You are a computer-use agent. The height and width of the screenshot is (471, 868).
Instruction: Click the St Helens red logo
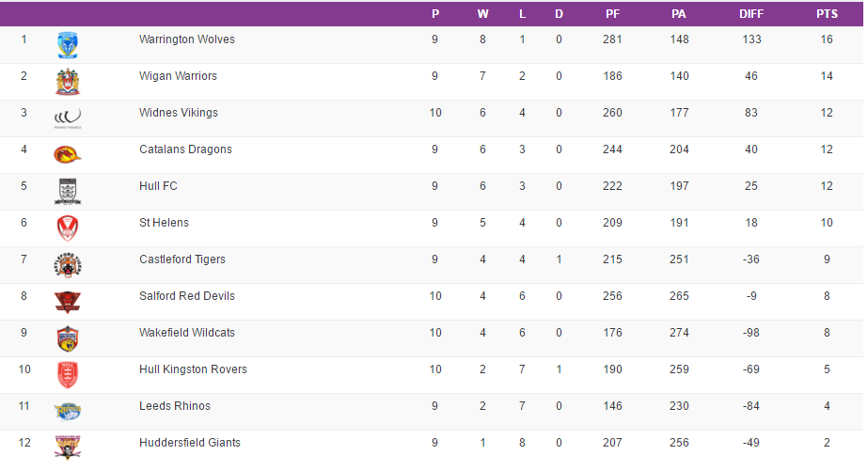(68, 228)
